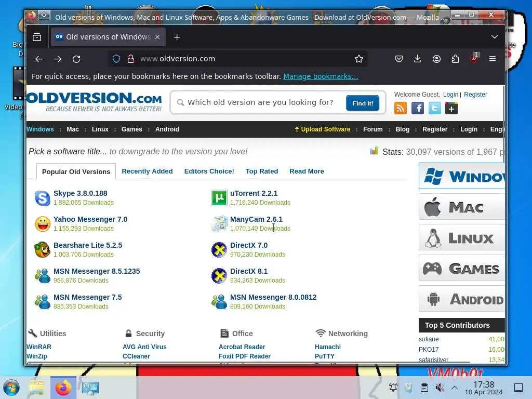Image resolution: width=532 pixels, height=399 pixels.
Task: Click the Games platform banner button
Action: click(x=462, y=268)
